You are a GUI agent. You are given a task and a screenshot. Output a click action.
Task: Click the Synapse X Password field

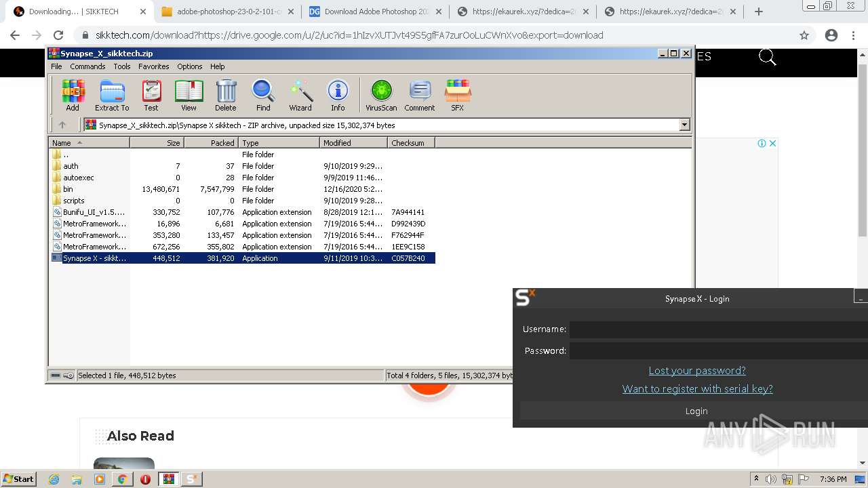tap(718, 350)
